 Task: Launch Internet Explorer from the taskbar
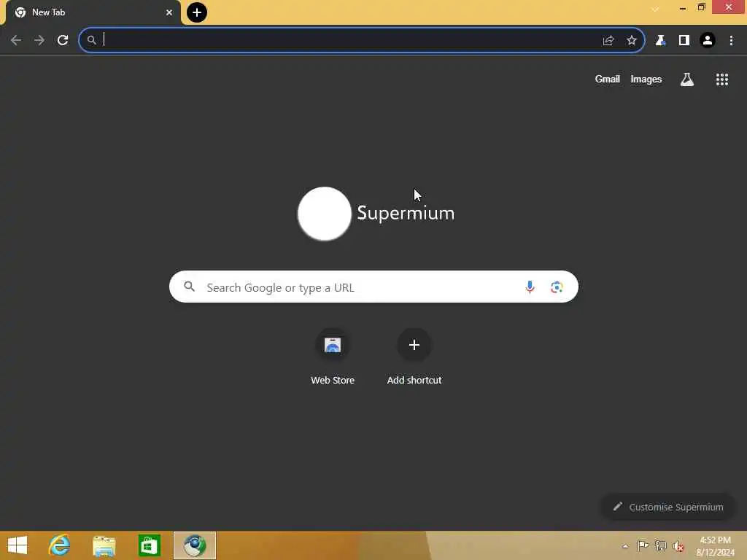pyautogui.click(x=59, y=545)
